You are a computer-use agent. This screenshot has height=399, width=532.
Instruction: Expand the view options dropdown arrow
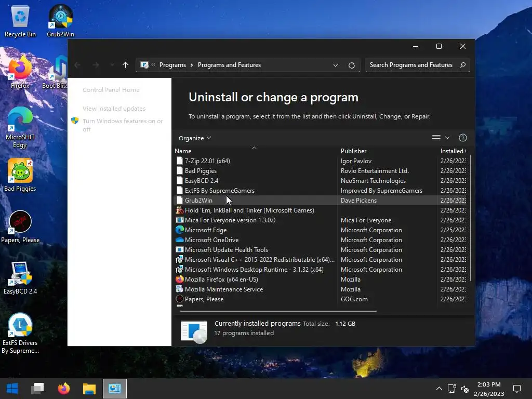447,138
